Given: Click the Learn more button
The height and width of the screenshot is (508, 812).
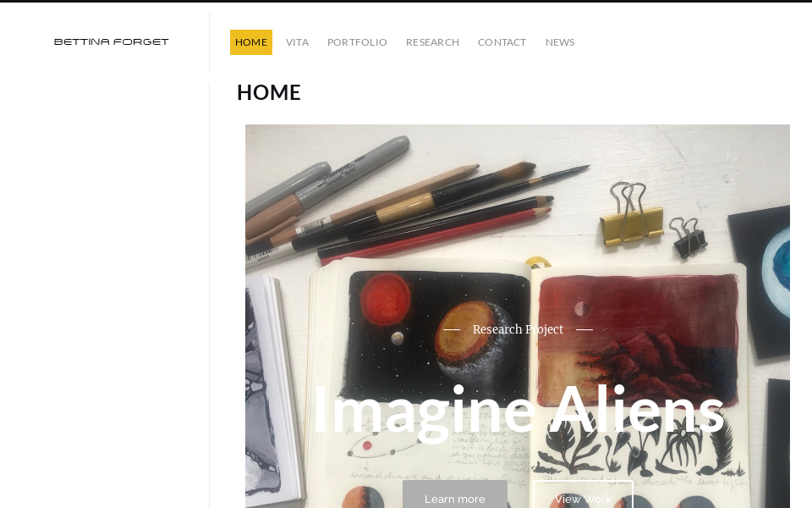Looking at the screenshot, I should (x=455, y=495).
